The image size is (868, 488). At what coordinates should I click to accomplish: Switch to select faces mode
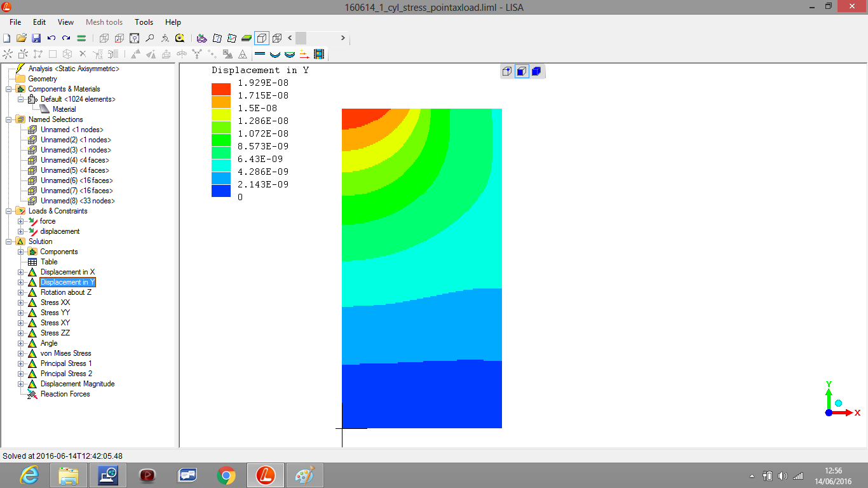point(522,71)
